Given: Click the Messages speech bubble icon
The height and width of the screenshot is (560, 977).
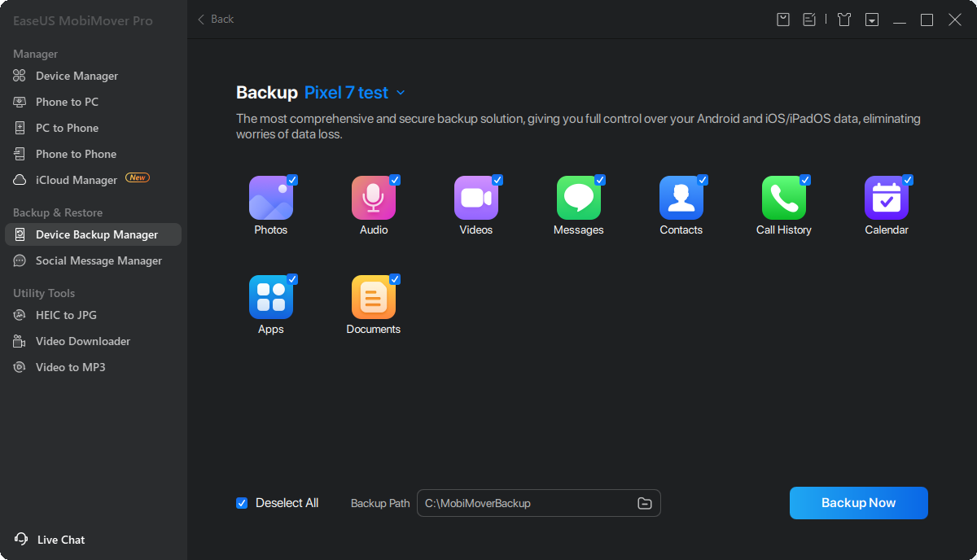Looking at the screenshot, I should (579, 198).
